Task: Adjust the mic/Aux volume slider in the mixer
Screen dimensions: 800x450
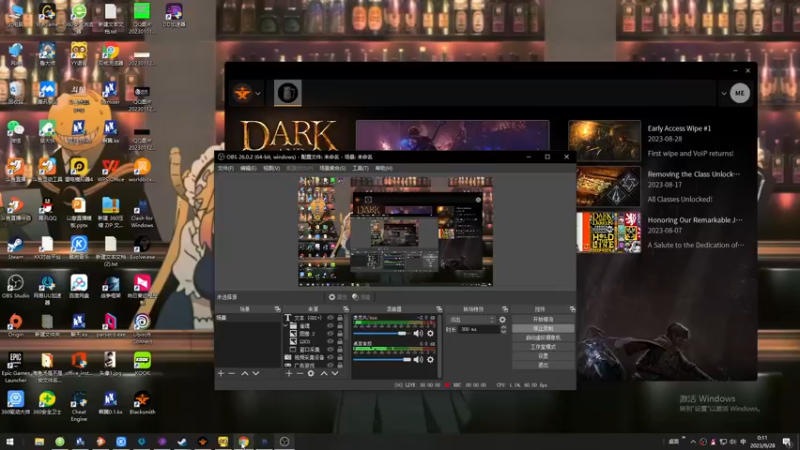Action: (382, 333)
